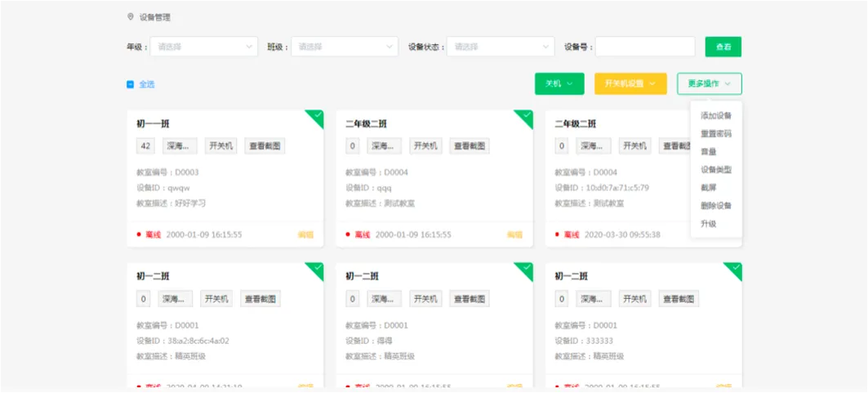The height and width of the screenshot is (393, 868).
Task: Open 查看截图 on card 38:a2:8c:6c:4a:02
Action: [x=260, y=299]
